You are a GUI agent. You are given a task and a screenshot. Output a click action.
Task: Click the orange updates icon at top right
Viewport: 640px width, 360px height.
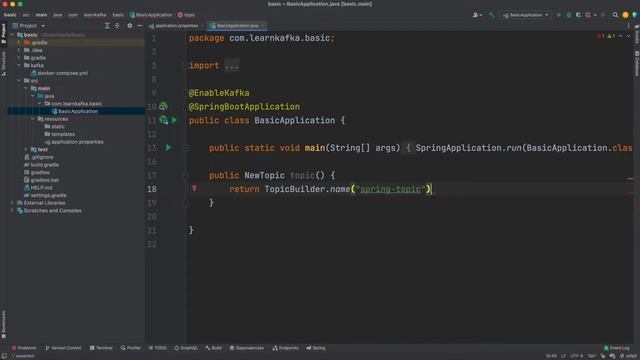coord(625,15)
